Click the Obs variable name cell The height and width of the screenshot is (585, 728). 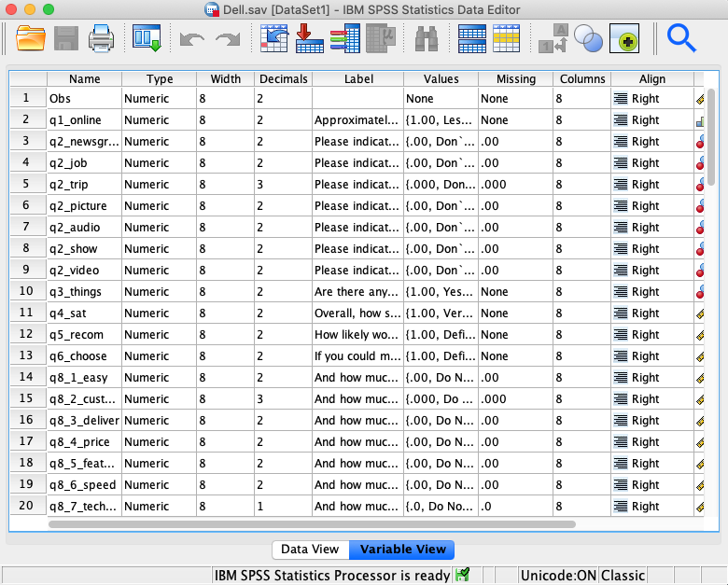click(x=85, y=98)
